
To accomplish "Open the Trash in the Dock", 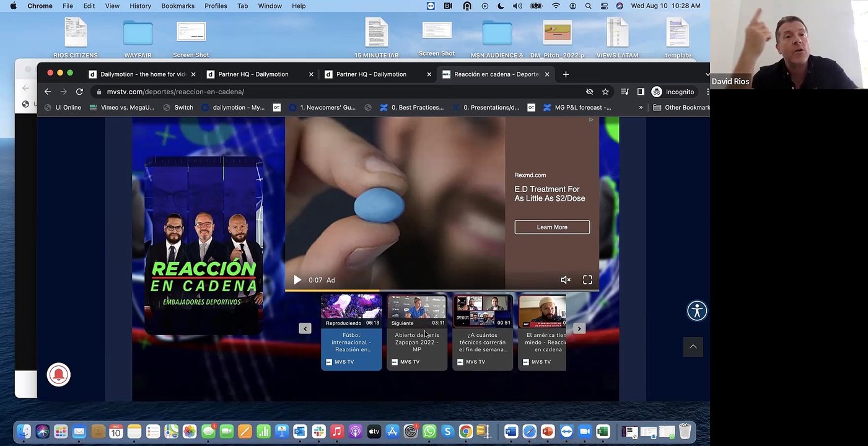I will click(x=685, y=432).
